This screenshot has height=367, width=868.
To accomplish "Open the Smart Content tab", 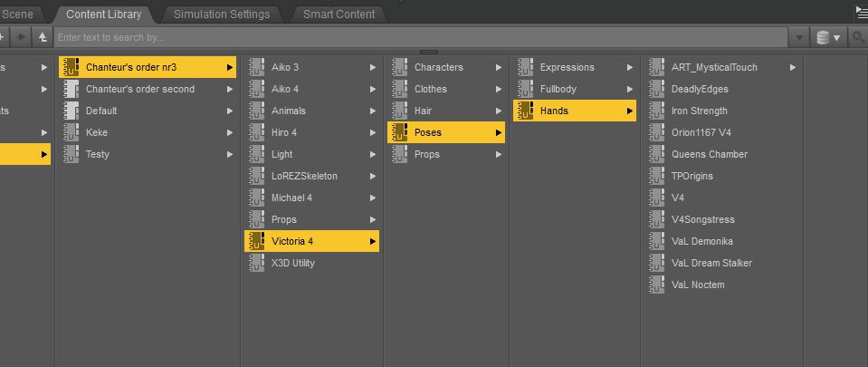I will pos(339,14).
